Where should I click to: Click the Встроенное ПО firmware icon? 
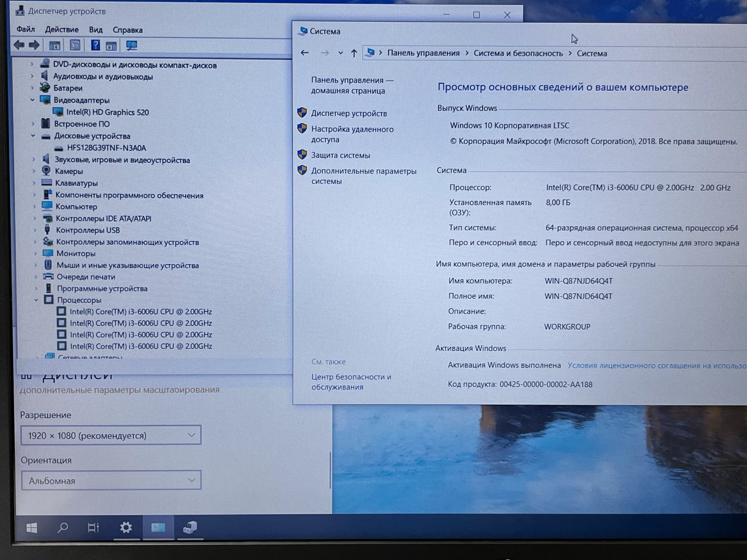[46, 124]
